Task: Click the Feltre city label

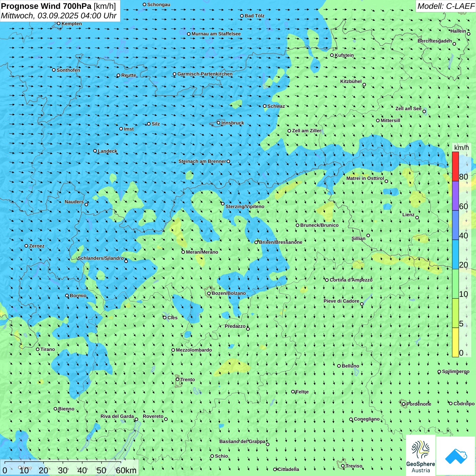Action: point(302,392)
